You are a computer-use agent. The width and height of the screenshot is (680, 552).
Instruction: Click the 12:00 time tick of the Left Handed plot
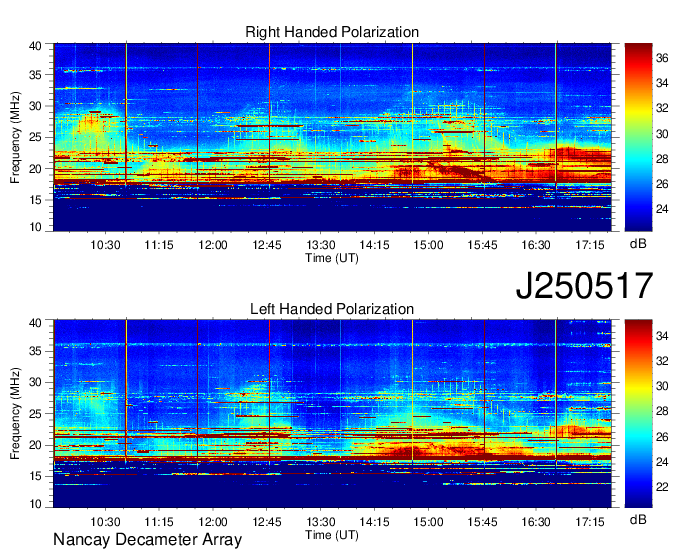[213, 522]
